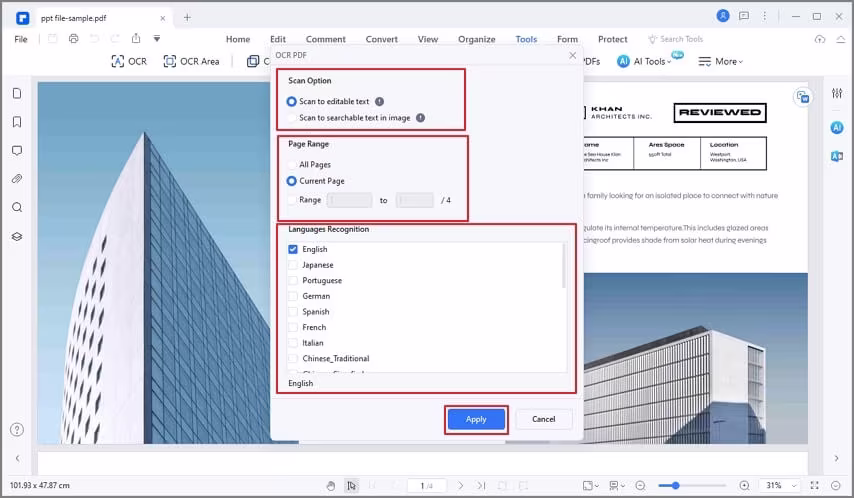854x498 pixels.
Task: Open the AI assistant icon in right sidebar
Action: (x=837, y=127)
